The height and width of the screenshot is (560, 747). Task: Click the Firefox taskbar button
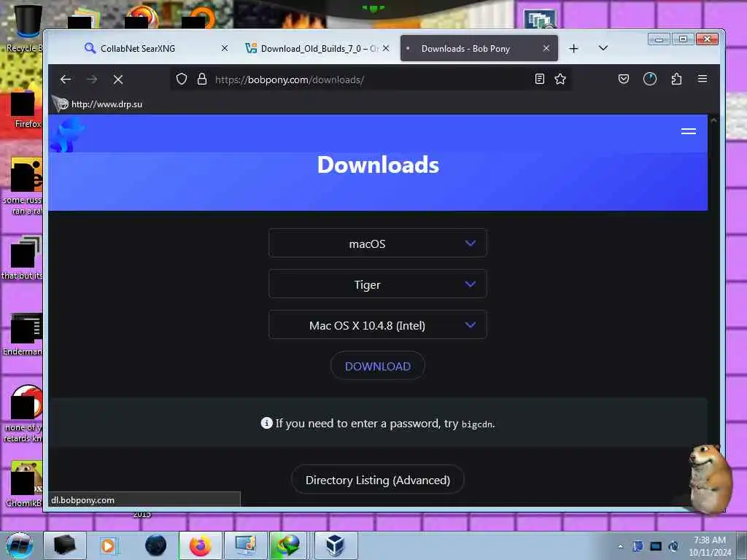click(200, 545)
